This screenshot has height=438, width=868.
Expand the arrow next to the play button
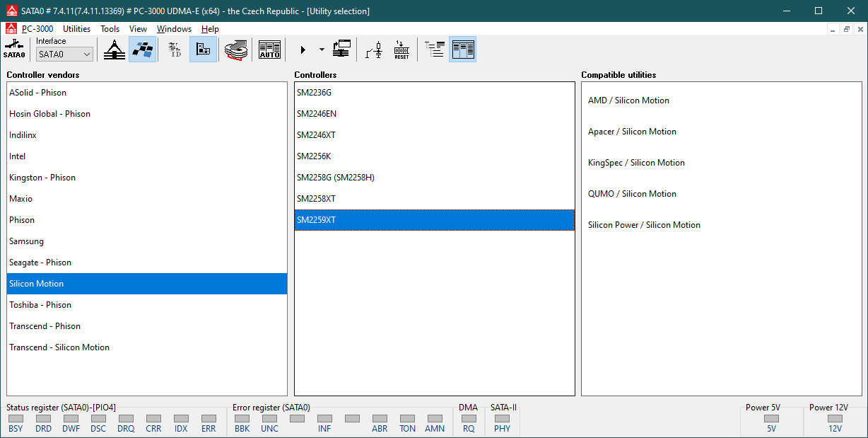click(x=322, y=50)
